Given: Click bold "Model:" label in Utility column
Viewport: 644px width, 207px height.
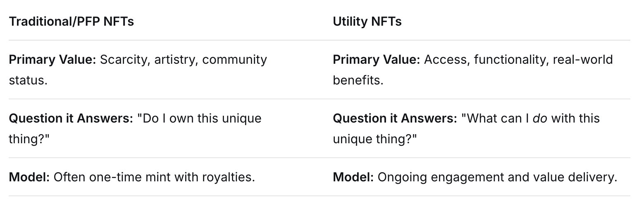Looking at the screenshot, I should coord(353,177).
